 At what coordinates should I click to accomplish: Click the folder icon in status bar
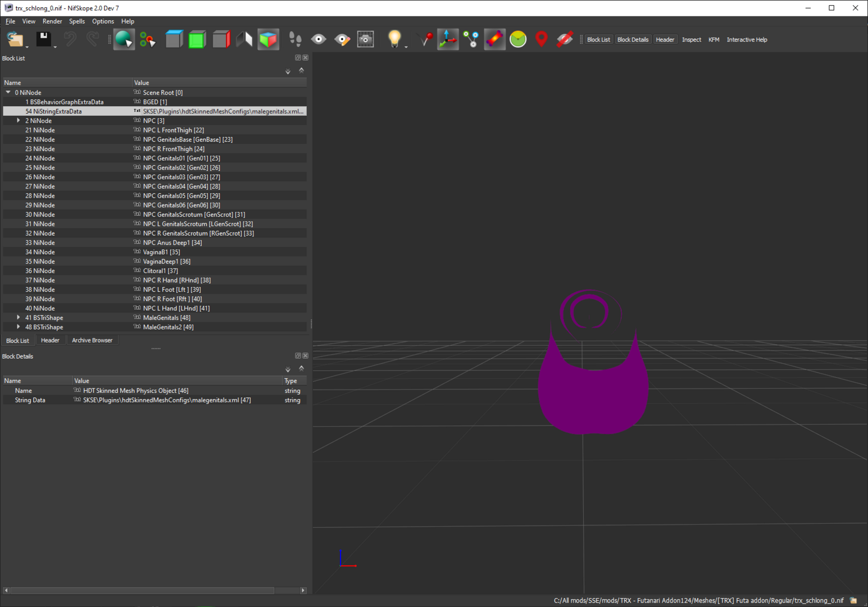click(853, 600)
